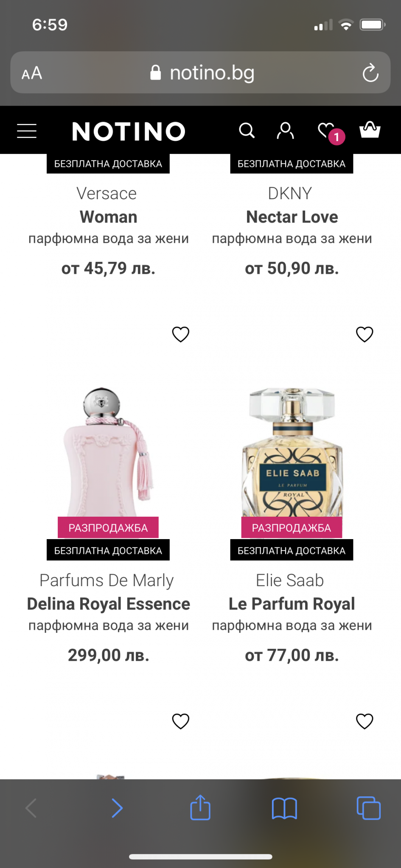This screenshot has height=868, width=401.
Task: Open Safari bookmarks icon
Action: tap(284, 808)
